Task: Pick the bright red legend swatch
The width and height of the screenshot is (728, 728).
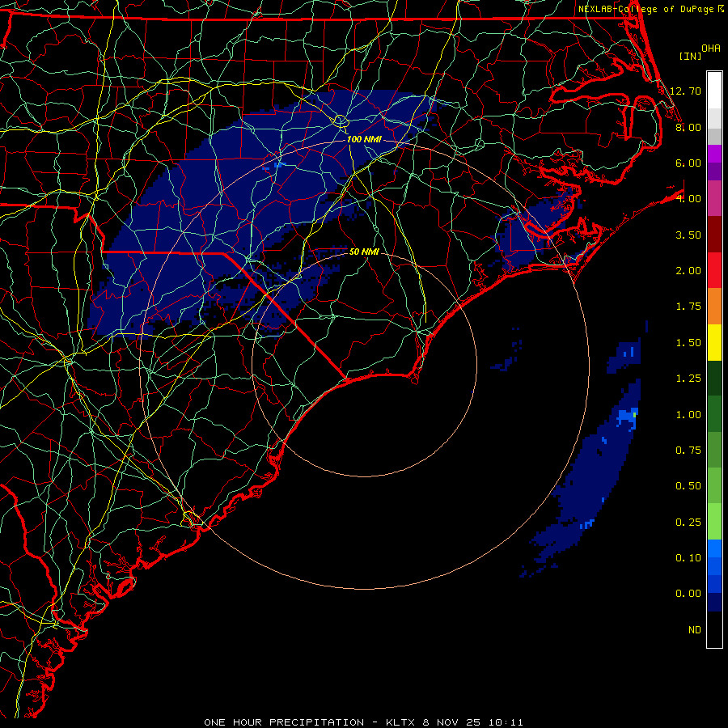Action: [x=714, y=270]
